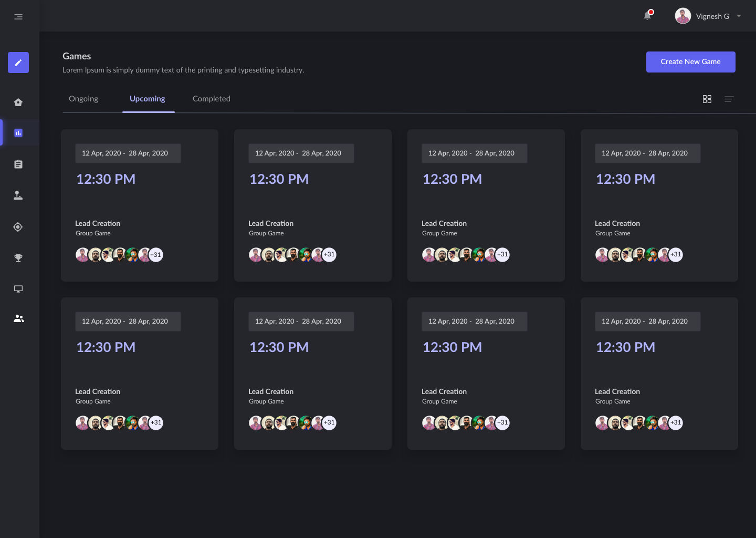Image resolution: width=756 pixels, height=538 pixels.
Task: Click Vignesh G profile avatar
Action: (x=683, y=16)
